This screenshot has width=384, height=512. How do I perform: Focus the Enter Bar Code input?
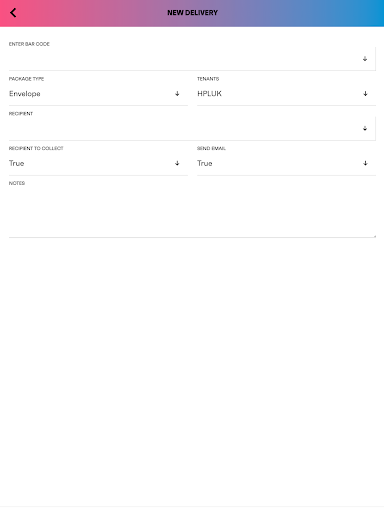pyautogui.click(x=192, y=59)
